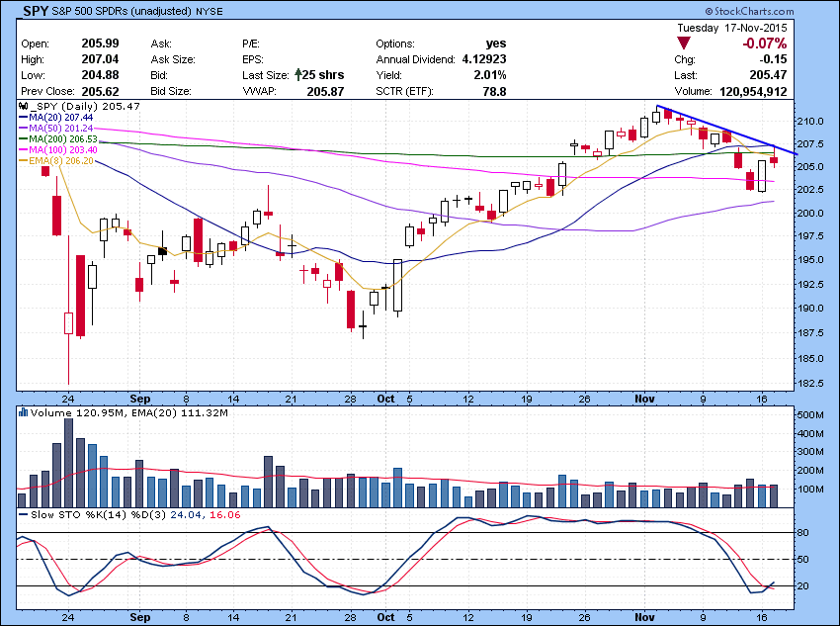
Task: Click the '_SPY (Daily) 205.47' legend label
Action: (85, 106)
